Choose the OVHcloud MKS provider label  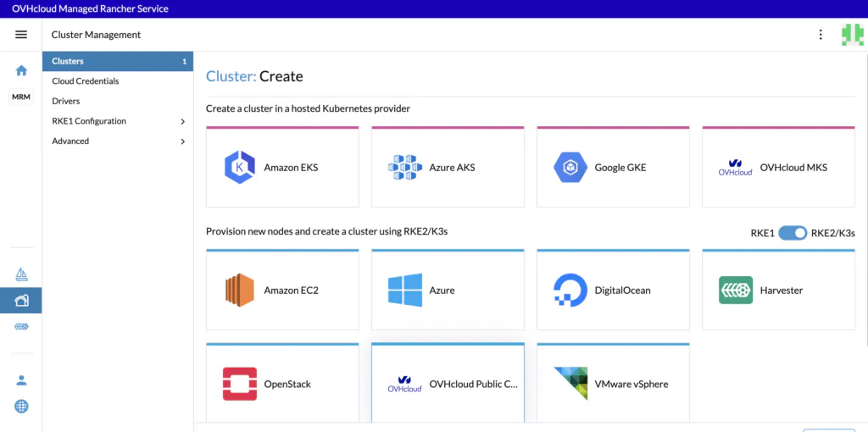click(x=793, y=168)
